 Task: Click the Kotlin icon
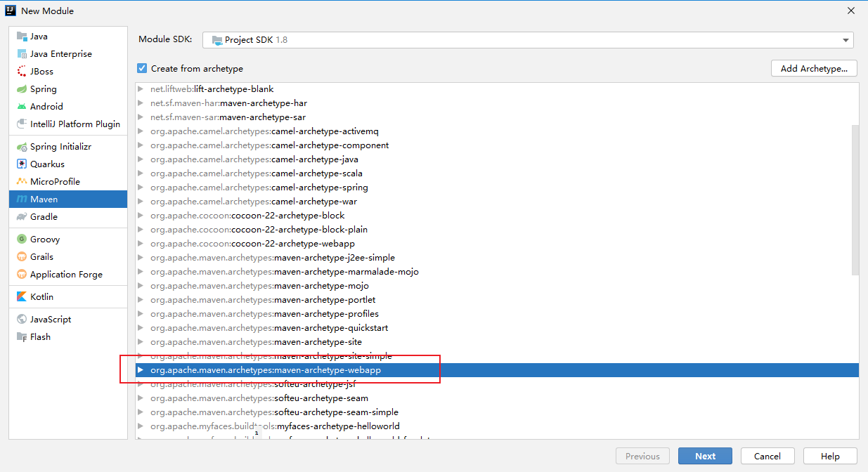click(22, 297)
